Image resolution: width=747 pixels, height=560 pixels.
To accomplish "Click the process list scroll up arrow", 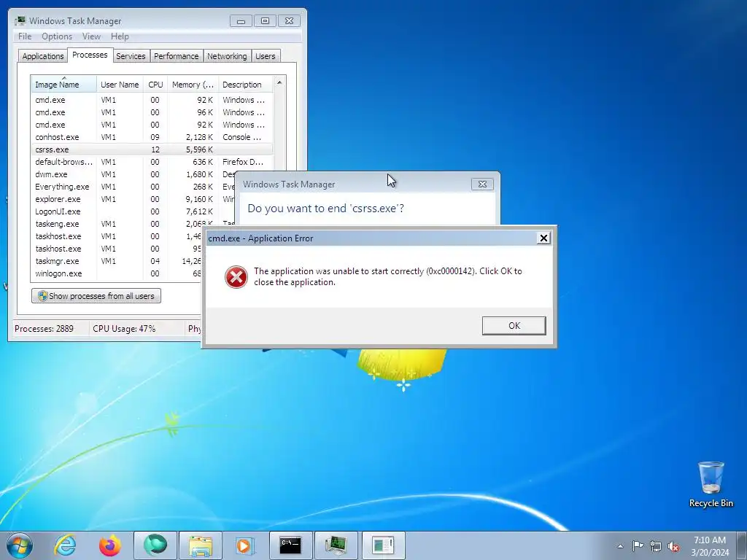I will click(279, 83).
